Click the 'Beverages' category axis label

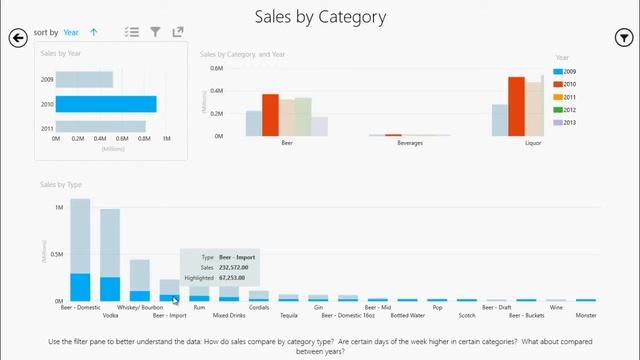[410, 143]
